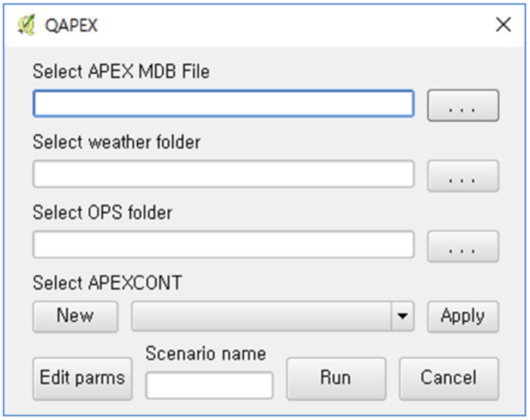The height and width of the screenshot is (420, 530).
Task: Click the APEXCONT dropdown arrow
Action: pyautogui.click(x=402, y=317)
